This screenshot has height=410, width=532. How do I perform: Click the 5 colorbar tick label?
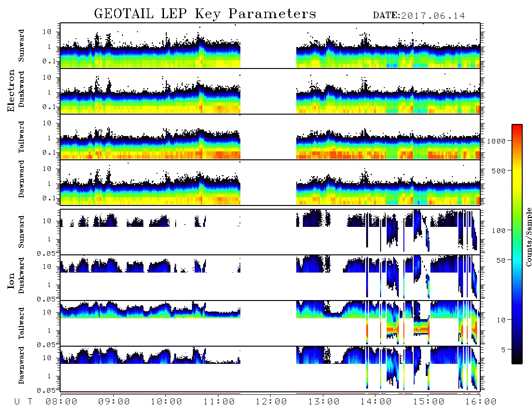pyautogui.click(x=503, y=349)
